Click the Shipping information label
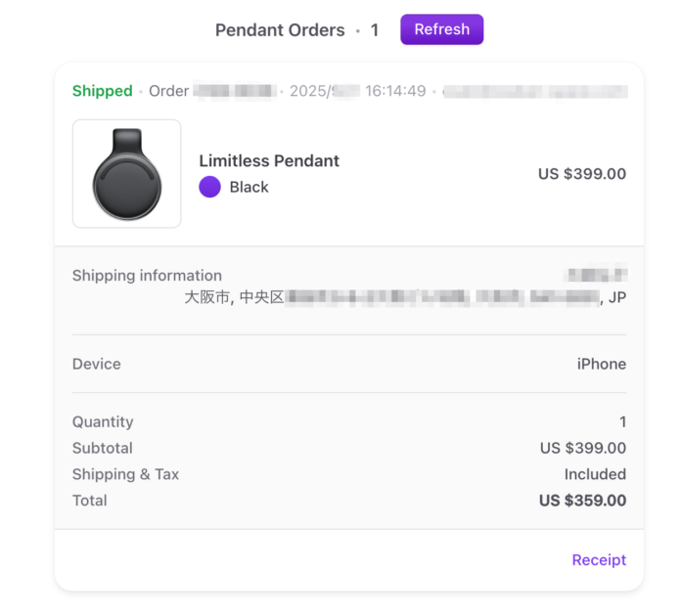Viewport: 681px width, 616px height. [147, 276]
